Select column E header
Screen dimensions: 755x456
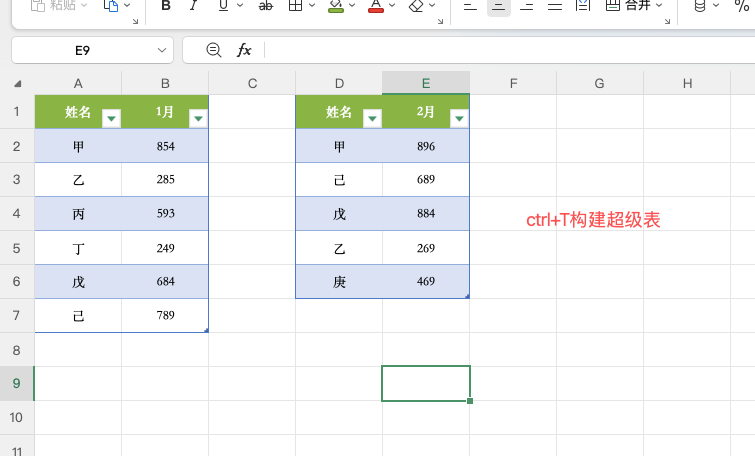[426, 83]
